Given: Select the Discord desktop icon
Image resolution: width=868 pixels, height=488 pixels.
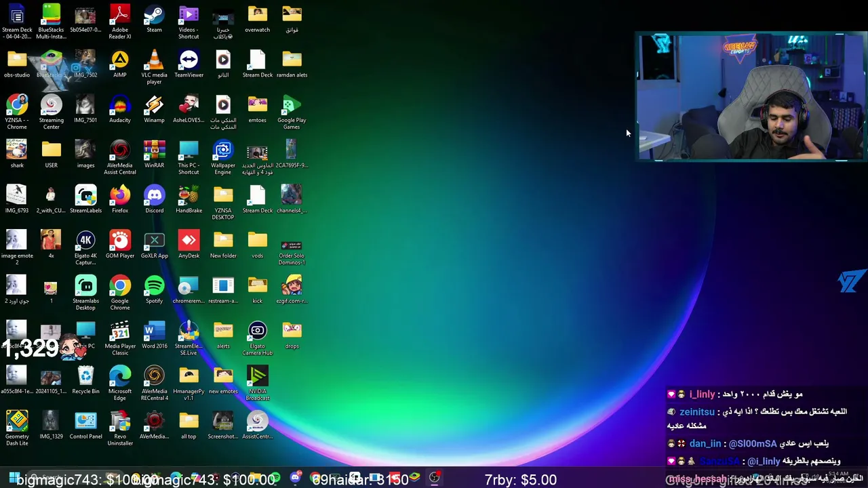Looking at the screenshot, I should [x=154, y=200].
